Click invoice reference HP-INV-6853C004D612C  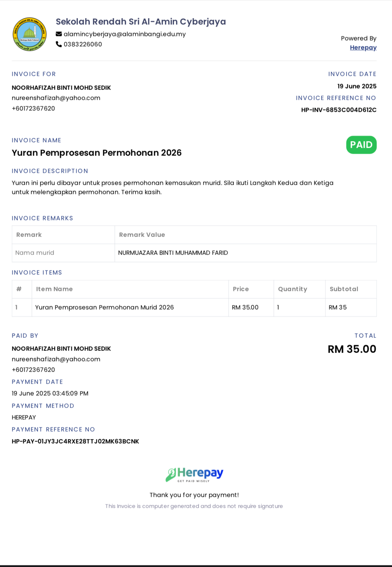point(339,110)
